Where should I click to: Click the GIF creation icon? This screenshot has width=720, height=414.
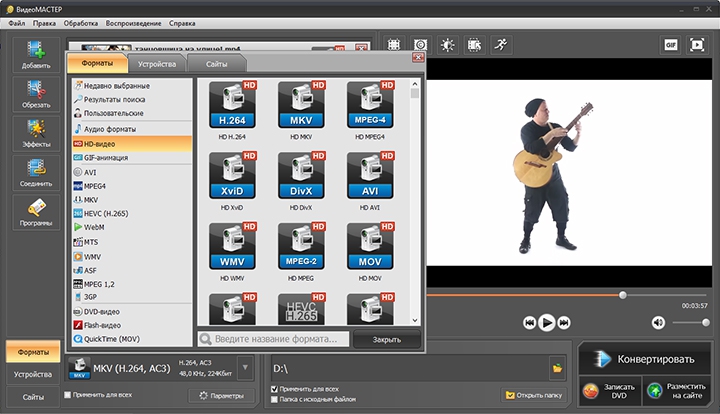tap(670, 45)
